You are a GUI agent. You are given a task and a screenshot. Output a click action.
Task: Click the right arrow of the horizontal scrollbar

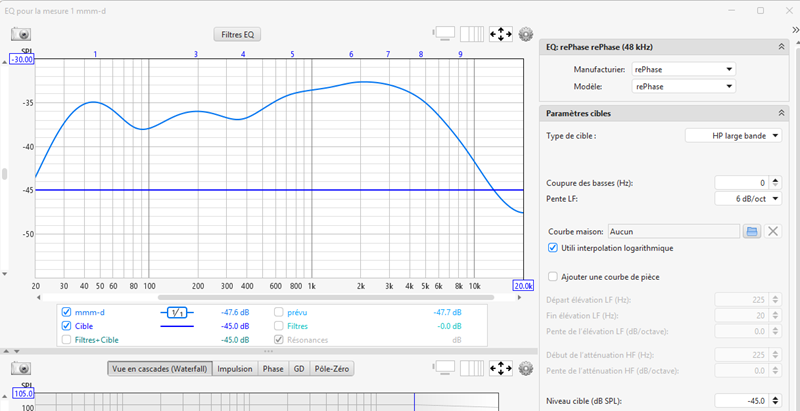(x=520, y=297)
